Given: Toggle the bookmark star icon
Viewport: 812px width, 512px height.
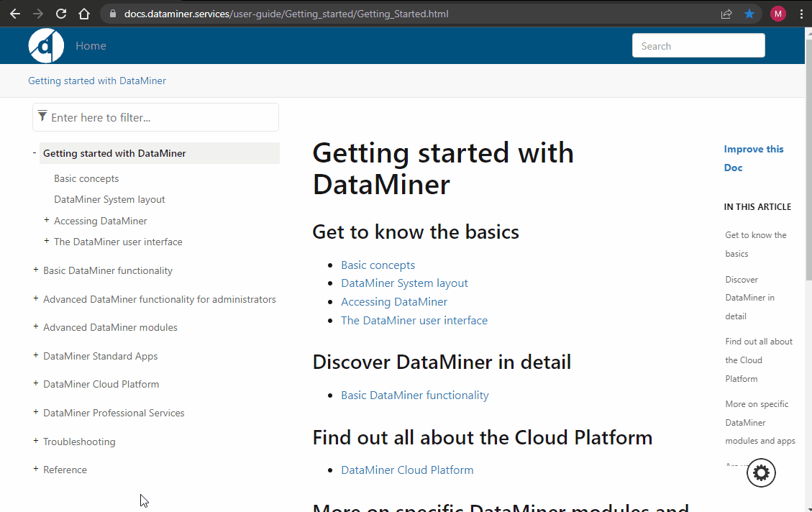Looking at the screenshot, I should point(749,14).
